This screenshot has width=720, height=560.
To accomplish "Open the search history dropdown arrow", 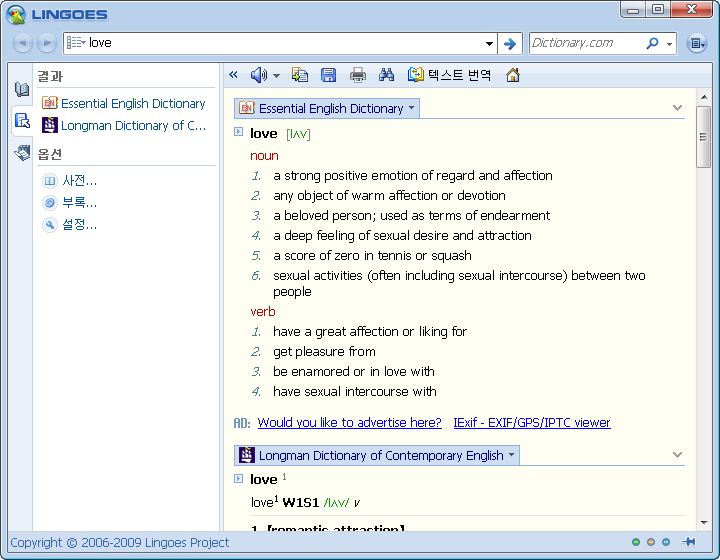I will (x=489, y=44).
